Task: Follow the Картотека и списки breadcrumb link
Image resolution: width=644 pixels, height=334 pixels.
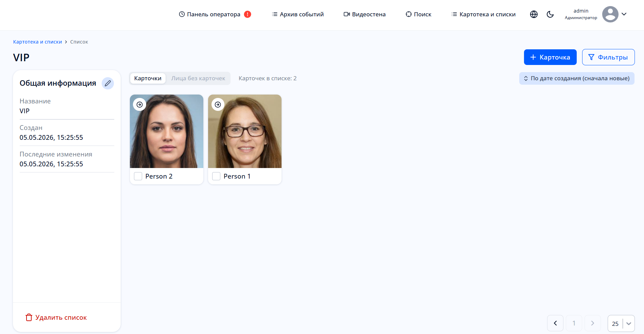Action: pyautogui.click(x=37, y=42)
